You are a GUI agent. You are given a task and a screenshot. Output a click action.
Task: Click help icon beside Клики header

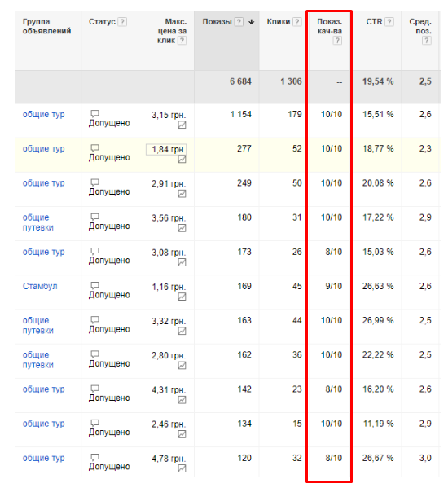[296, 22]
